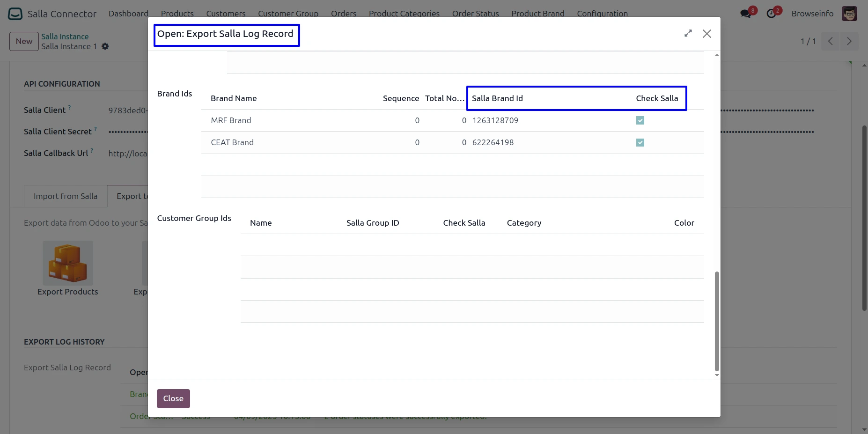Switch to the Import from Salla tab
Image resolution: width=868 pixels, height=434 pixels.
click(66, 196)
